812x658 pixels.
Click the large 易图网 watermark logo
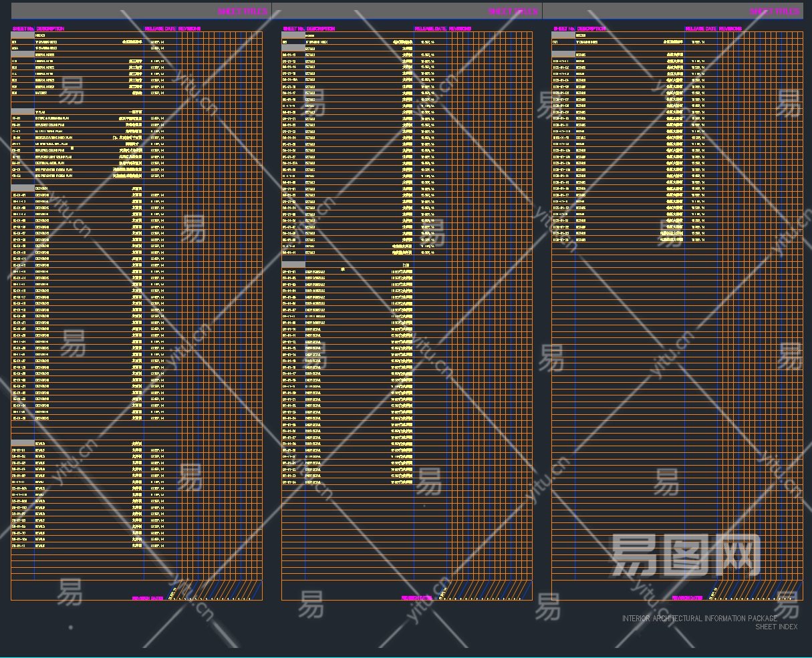click(685, 556)
